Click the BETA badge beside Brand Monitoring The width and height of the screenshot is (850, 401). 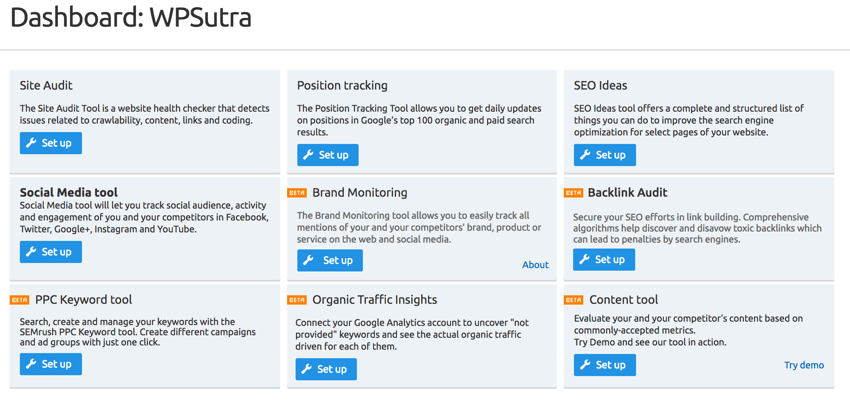click(297, 192)
